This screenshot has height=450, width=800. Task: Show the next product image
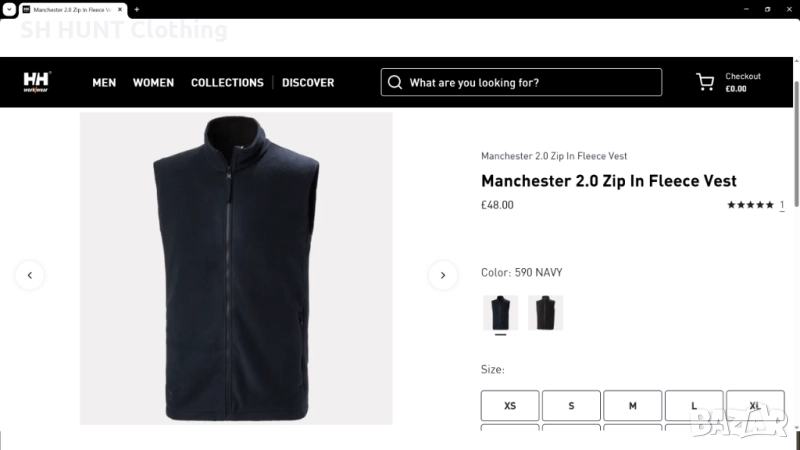443,275
